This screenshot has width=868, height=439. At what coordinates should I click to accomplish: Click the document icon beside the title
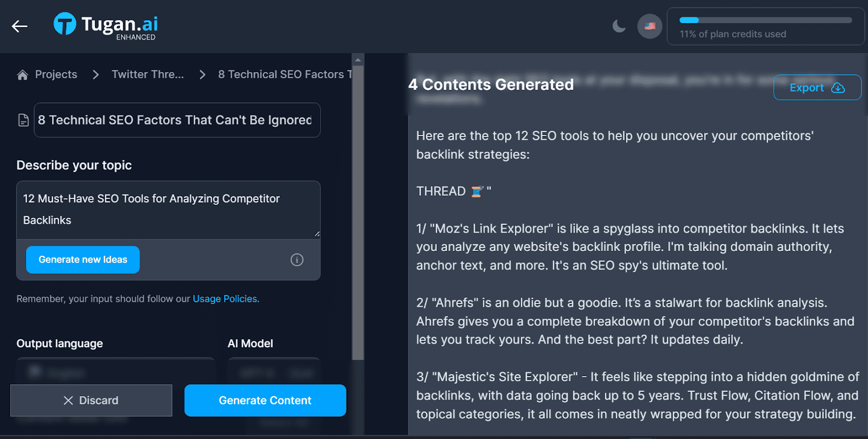[23, 120]
